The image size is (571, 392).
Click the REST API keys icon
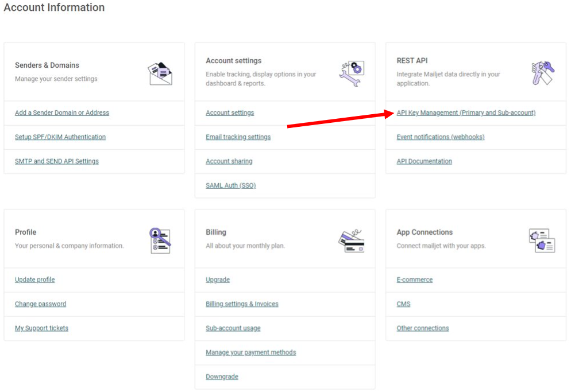coord(543,73)
